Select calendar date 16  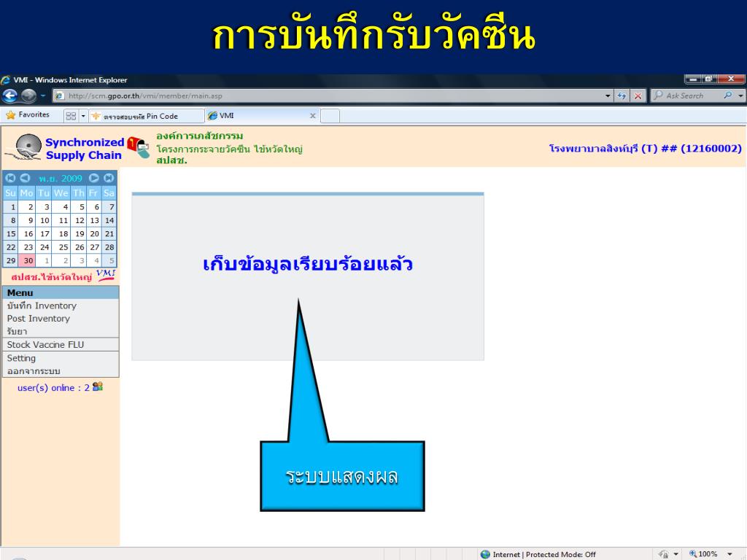28,234
